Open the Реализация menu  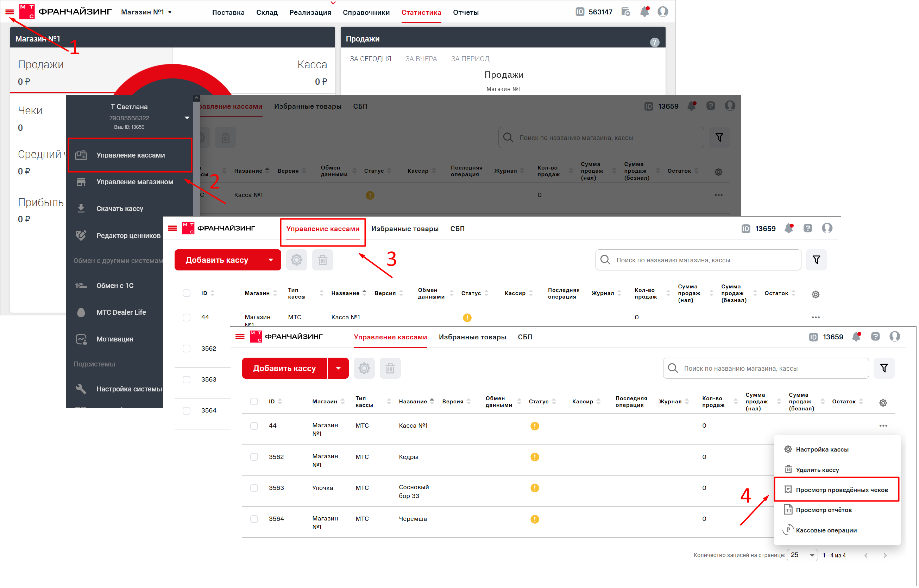pyautogui.click(x=310, y=13)
